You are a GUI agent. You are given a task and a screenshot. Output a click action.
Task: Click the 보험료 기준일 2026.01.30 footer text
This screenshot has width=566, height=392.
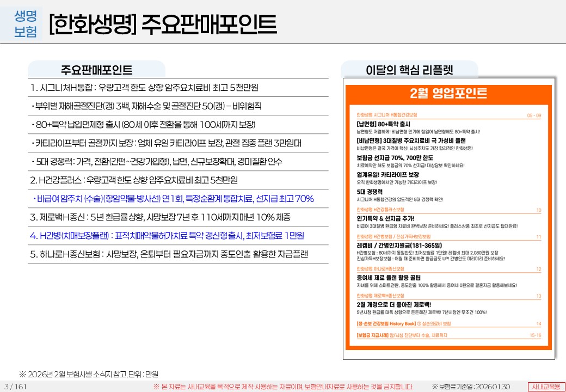[471, 387]
